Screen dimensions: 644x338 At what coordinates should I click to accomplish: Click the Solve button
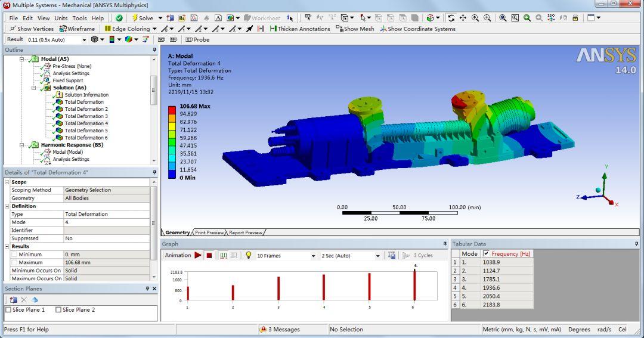click(143, 18)
